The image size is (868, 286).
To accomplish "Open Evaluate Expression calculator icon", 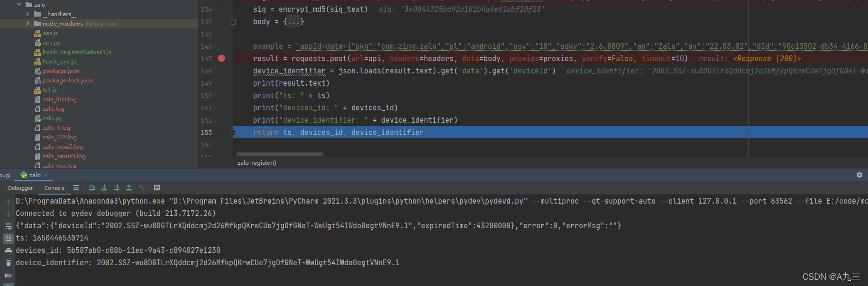I will 157,188.
